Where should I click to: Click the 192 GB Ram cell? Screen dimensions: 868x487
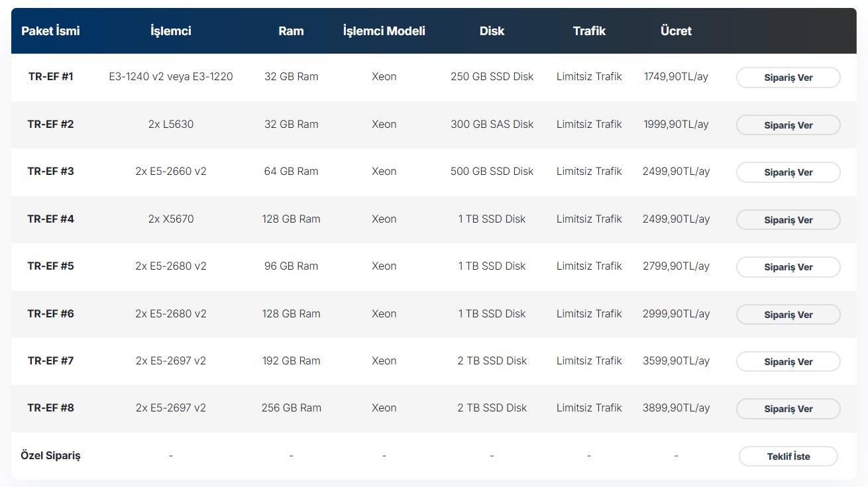point(291,361)
